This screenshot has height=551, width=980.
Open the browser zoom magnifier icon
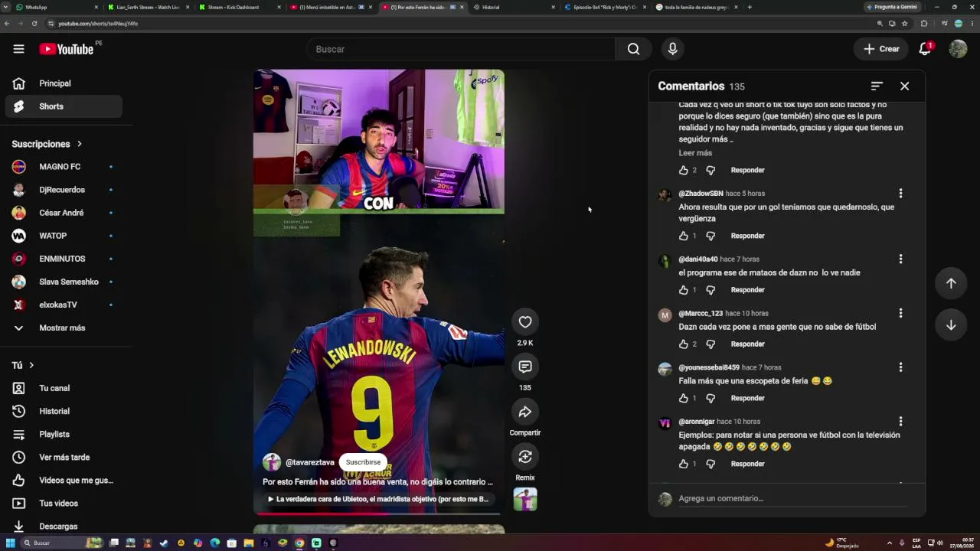pos(880,24)
